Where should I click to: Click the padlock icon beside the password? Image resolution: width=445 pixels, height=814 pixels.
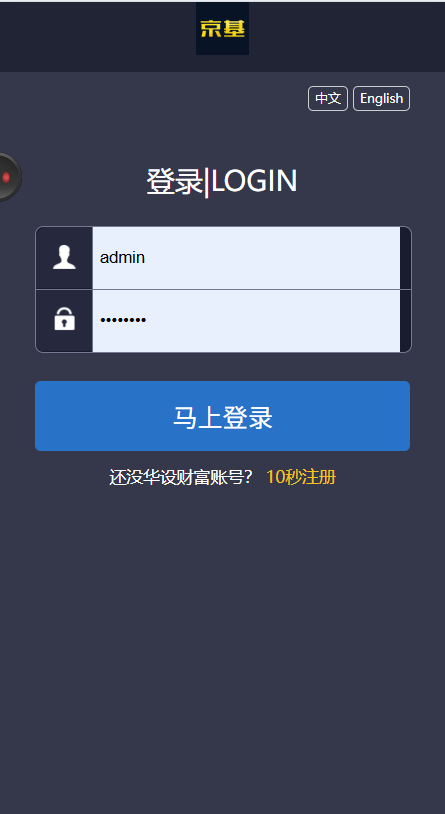(64, 319)
